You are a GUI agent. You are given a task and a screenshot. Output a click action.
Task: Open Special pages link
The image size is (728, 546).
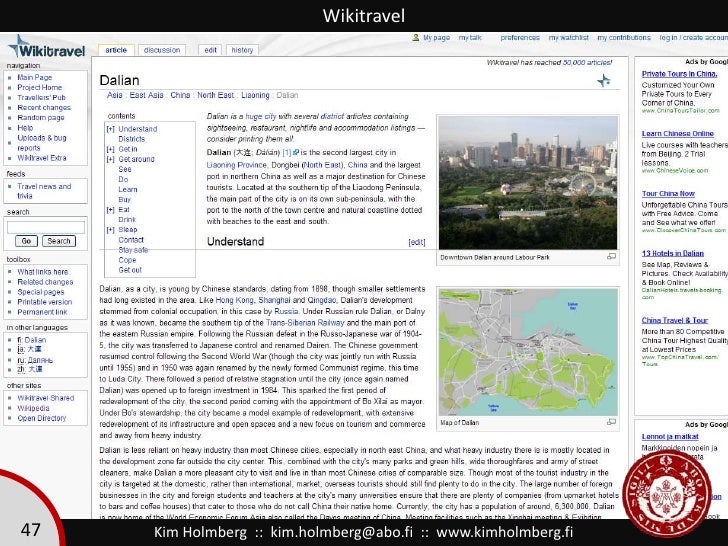[41, 292]
